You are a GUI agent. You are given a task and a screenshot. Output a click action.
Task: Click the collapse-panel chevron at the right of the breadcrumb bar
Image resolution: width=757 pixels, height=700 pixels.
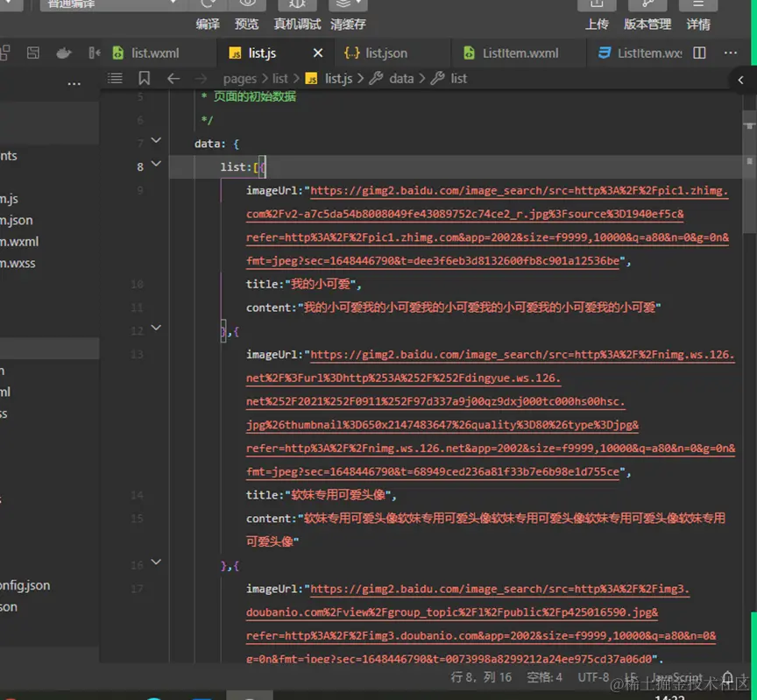(x=740, y=80)
